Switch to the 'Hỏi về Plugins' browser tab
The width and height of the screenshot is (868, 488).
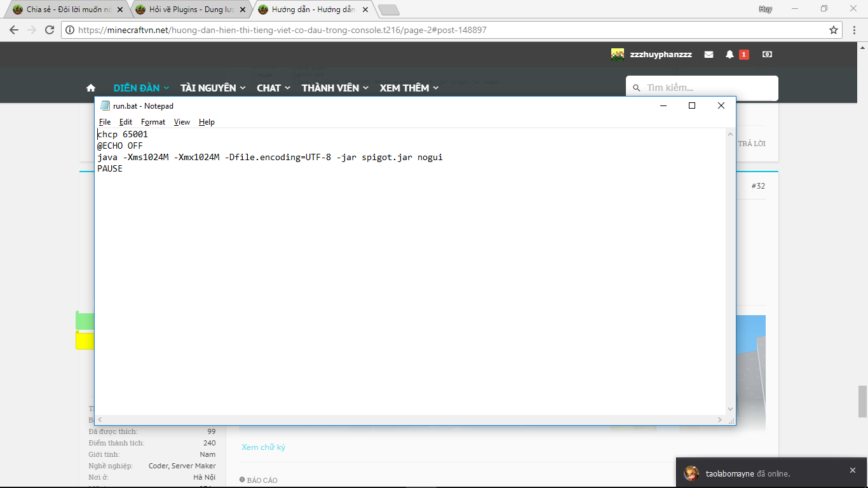191,10
